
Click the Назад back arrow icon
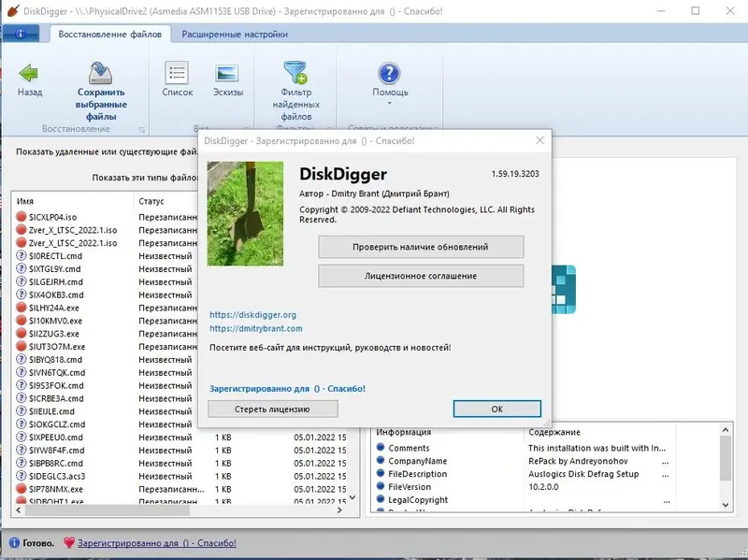pos(29,74)
